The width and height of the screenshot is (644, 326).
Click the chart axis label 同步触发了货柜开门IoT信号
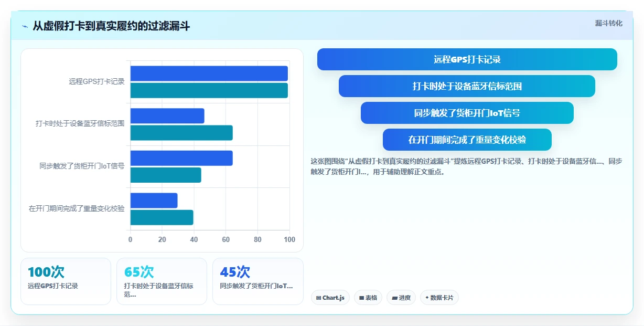tap(82, 166)
